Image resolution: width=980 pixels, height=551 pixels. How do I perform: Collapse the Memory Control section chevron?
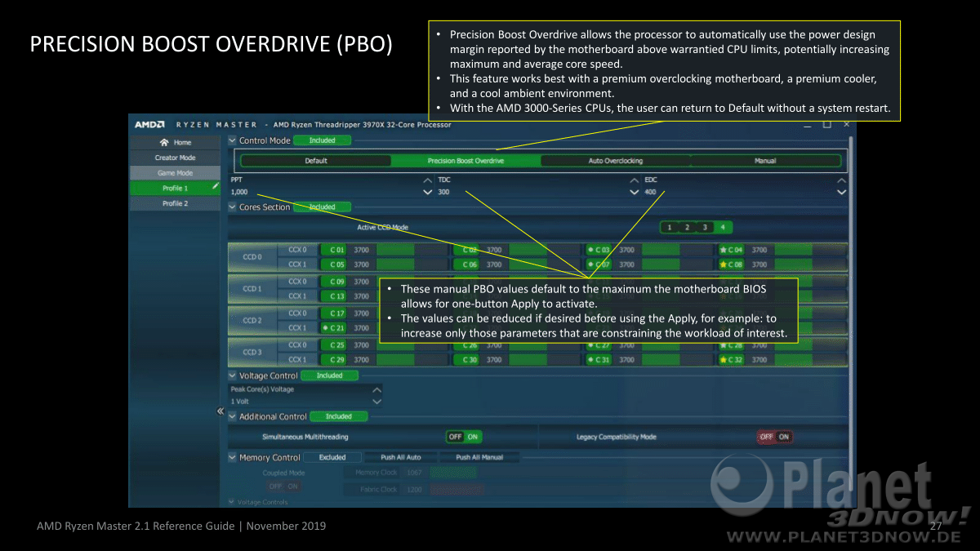tap(233, 458)
